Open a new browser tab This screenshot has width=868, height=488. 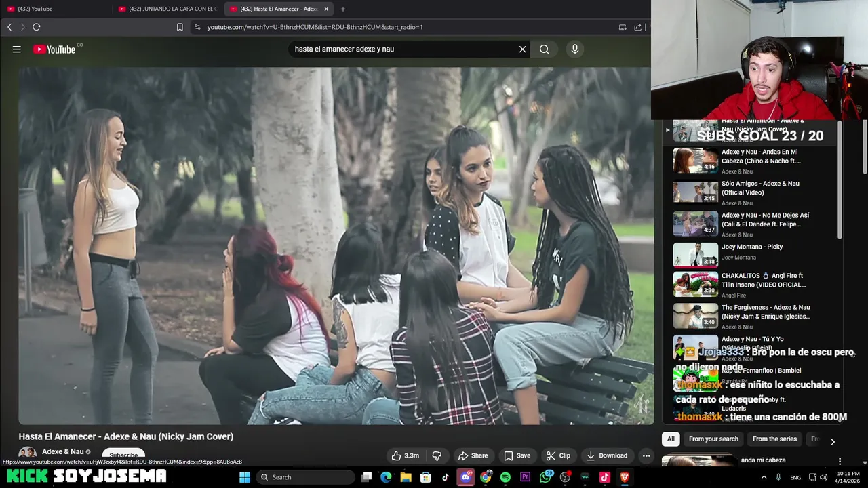click(342, 9)
